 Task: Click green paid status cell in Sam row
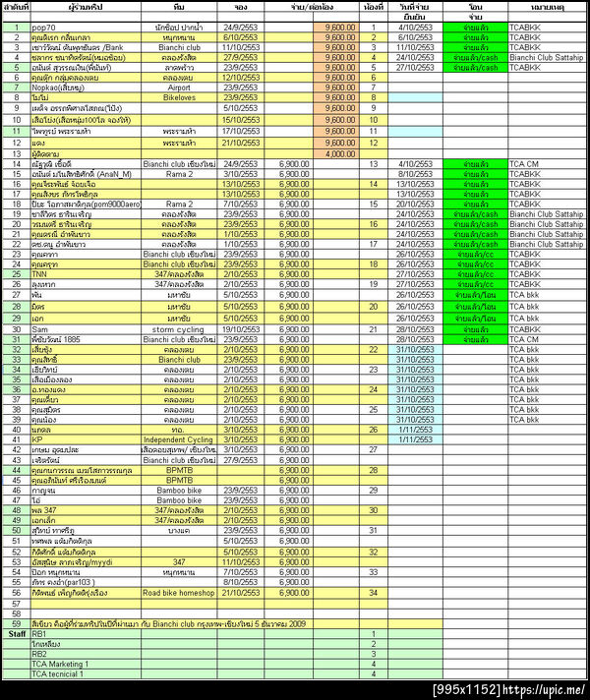pyautogui.click(x=475, y=329)
